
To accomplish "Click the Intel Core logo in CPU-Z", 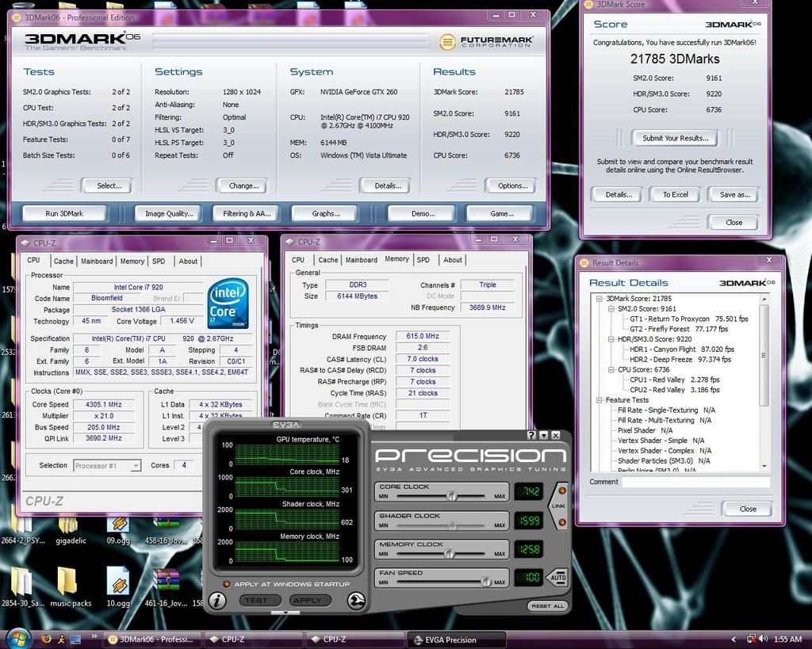I will click(228, 304).
